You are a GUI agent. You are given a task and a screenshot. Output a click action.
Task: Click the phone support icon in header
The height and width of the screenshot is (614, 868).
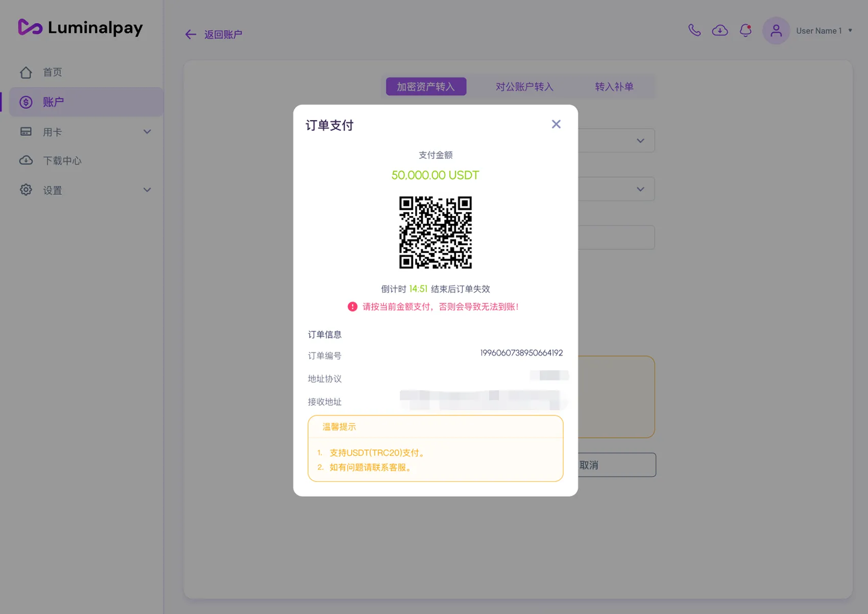pyautogui.click(x=694, y=30)
